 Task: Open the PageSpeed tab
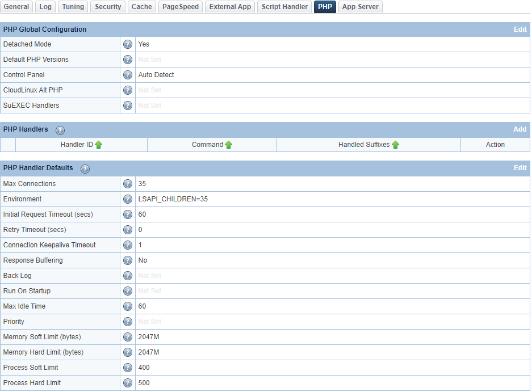coord(180,7)
